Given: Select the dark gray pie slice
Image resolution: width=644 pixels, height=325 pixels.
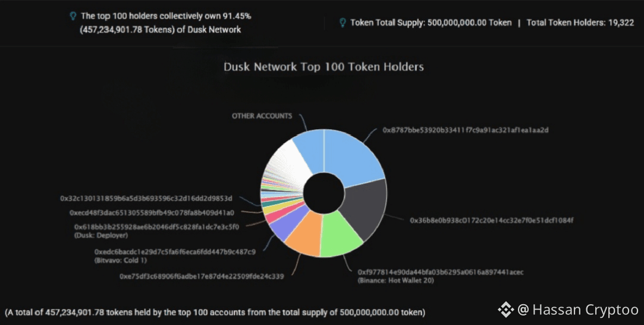Looking at the screenshot, I should click(365, 208).
